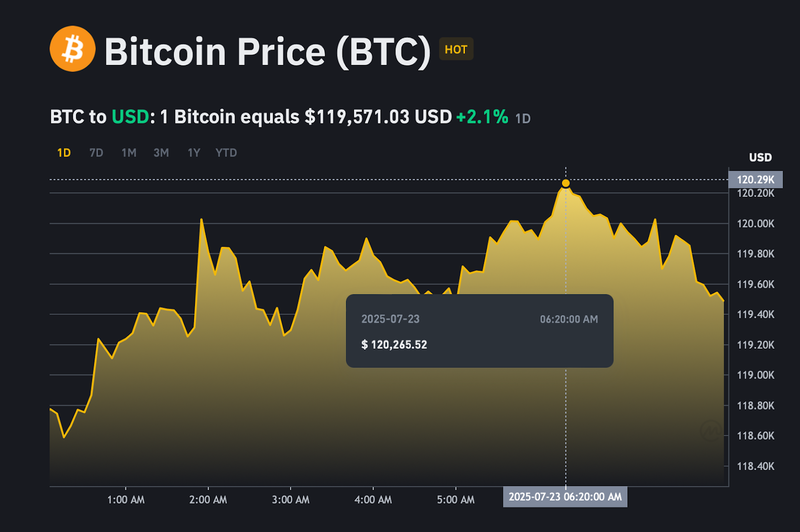Image resolution: width=800 pixels, height=532 pixels.
Task: Click the small 1D label beside the change
Action: tap(523, 119)
